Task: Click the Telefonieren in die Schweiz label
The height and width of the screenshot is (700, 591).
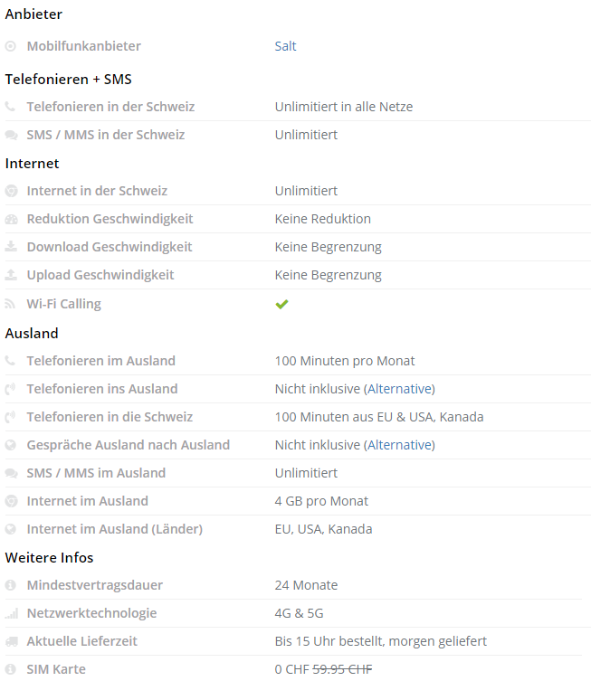Action: [x=110, y=417]
